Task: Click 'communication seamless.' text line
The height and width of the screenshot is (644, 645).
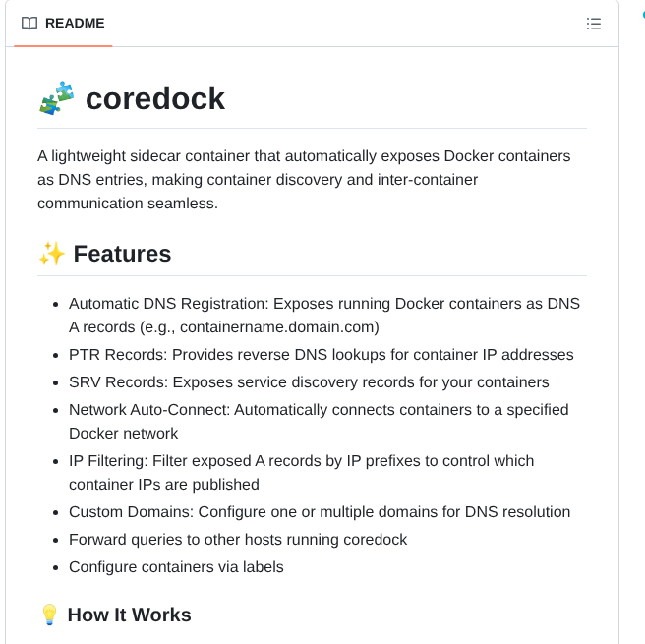Action: [x=128, y=204]
